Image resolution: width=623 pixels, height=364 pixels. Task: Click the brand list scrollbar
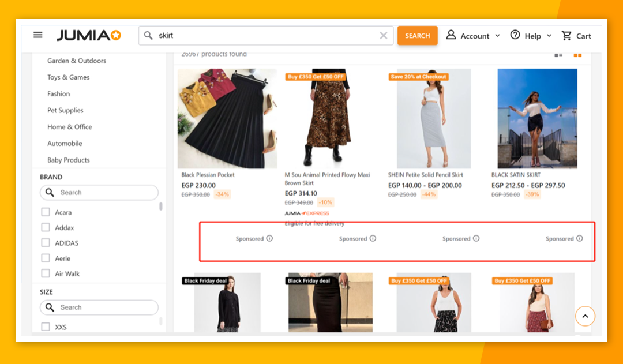click(x=160, y=207)
